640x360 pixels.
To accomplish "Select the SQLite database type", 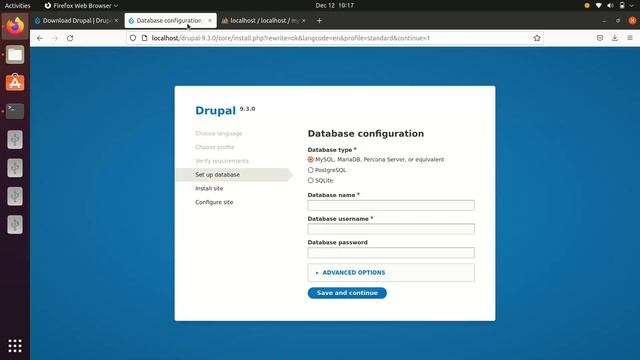I will (311, 180).
